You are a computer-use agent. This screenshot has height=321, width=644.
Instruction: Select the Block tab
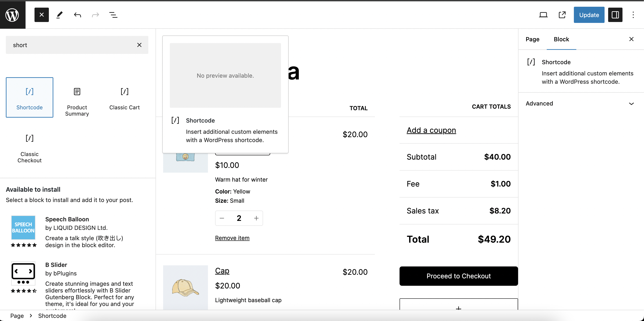[561, 39]
